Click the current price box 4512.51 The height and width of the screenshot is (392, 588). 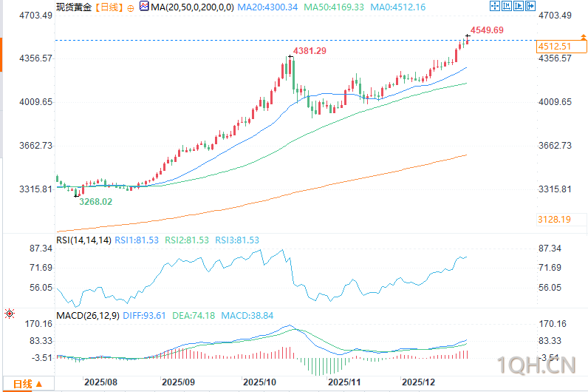[561, 47]
